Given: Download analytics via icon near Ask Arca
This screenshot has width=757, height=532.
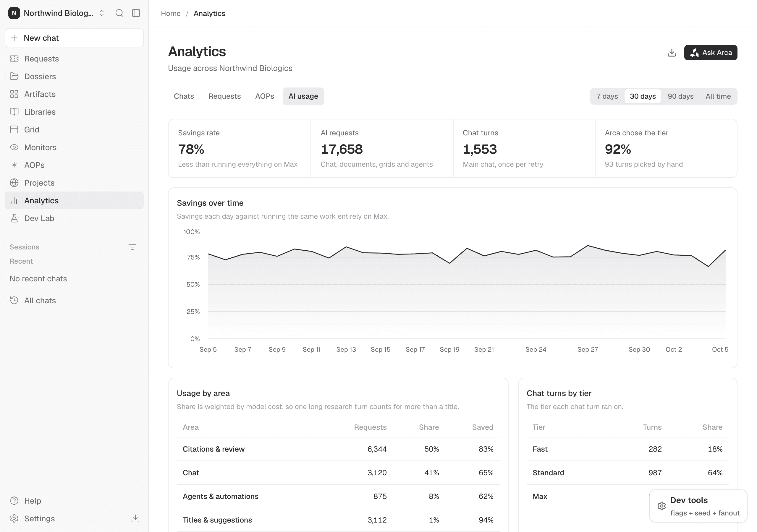Looking at the screenshot, I should click(672, 53).
